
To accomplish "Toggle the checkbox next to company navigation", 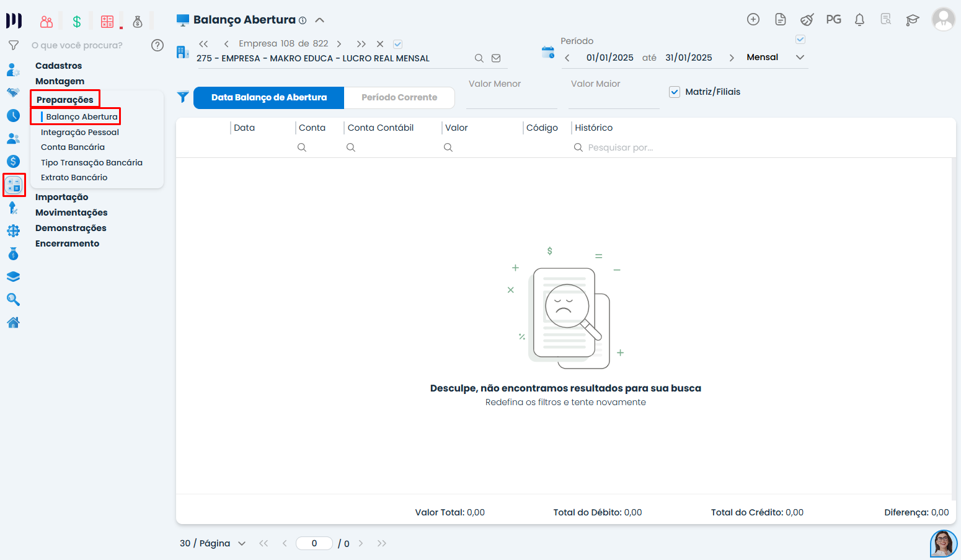I will click(x=398, y=44).
